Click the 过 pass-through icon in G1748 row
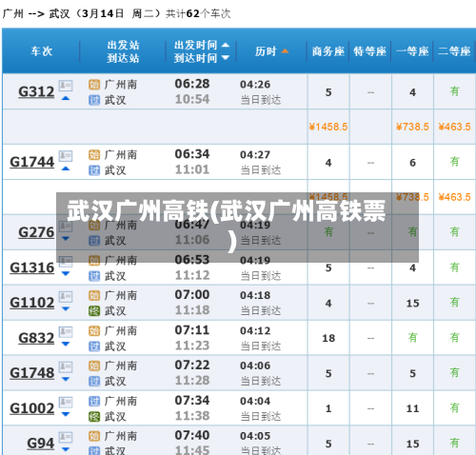Screen dimensions: 476x455 point(94,381)
